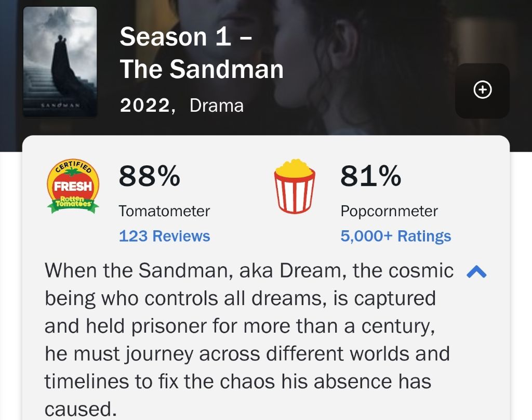
Task: Click the 81% Popcornmeter score
Action: pyautogui.click(x=370, y=176)
